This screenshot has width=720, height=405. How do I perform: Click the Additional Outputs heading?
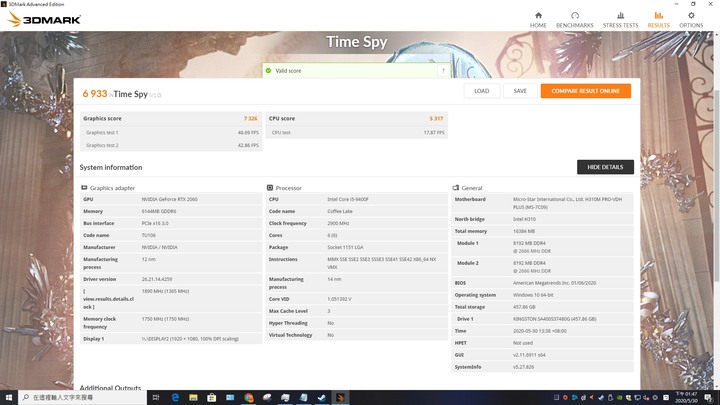click(x=110, y=388)
